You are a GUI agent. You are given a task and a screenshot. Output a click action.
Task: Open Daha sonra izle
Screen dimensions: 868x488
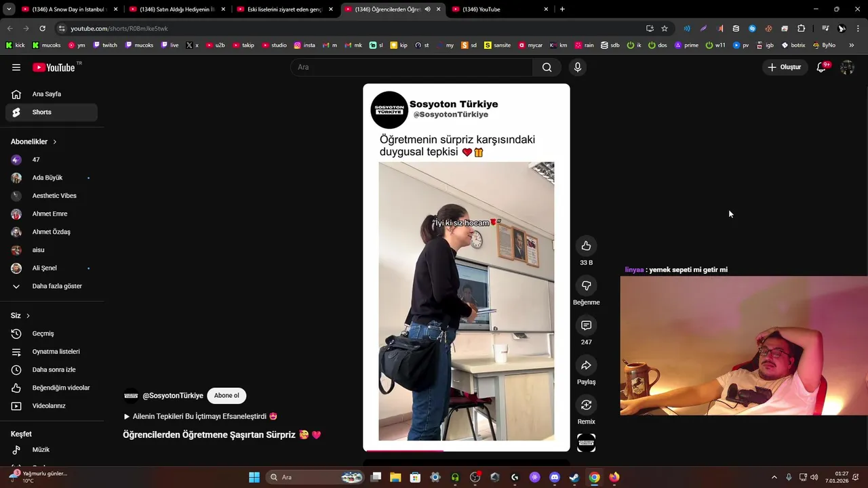pyautogui.click(x=52, y=370)
